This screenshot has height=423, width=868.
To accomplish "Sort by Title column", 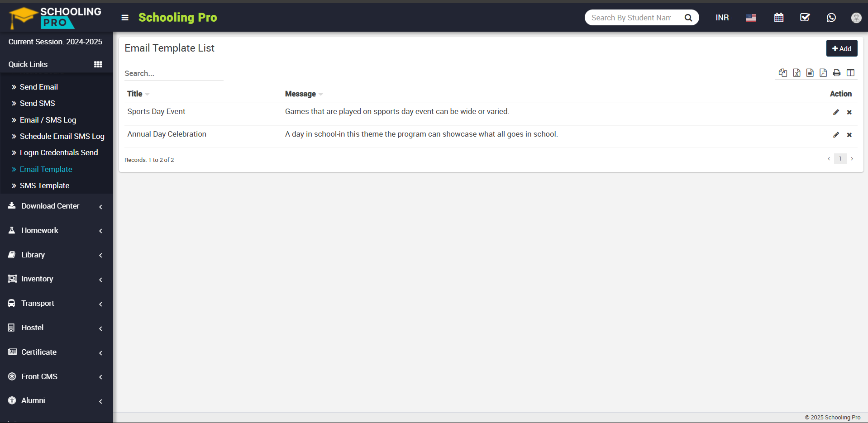I will 138,94.
